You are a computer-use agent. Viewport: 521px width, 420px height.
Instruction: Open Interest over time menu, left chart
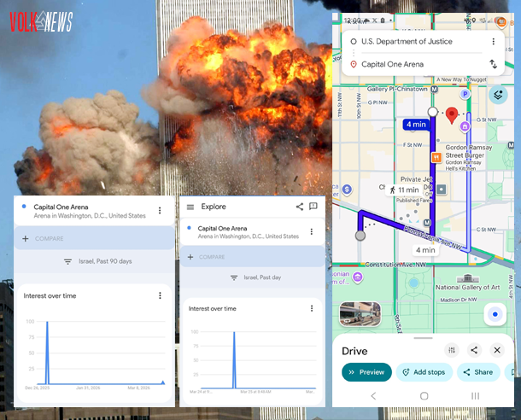160,295
